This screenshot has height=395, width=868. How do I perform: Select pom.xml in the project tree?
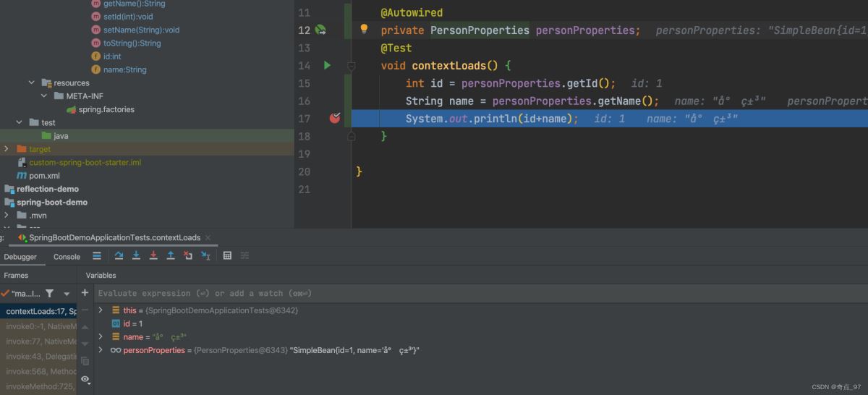pyautogui.click(x=43, y=176)
